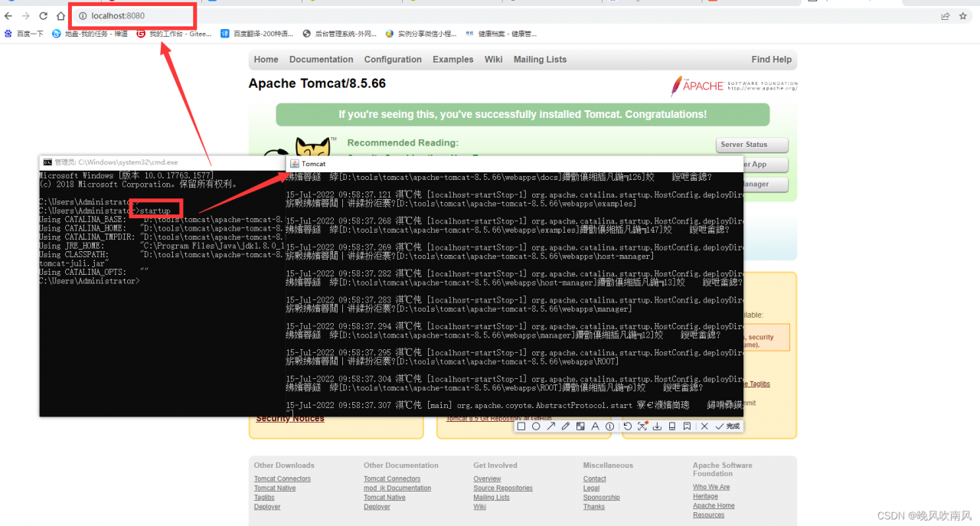Select the pencil drawing tool

[565, 426]
